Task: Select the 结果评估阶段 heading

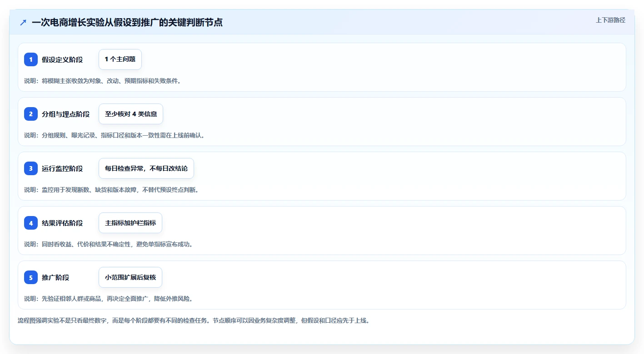Action: (62, 223)
